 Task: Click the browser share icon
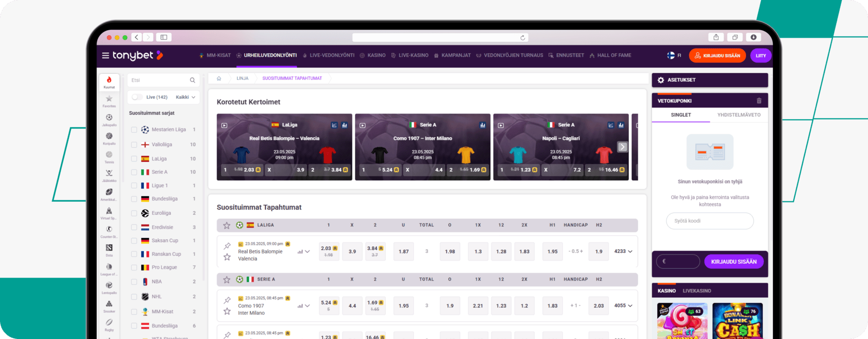[716, 37]
